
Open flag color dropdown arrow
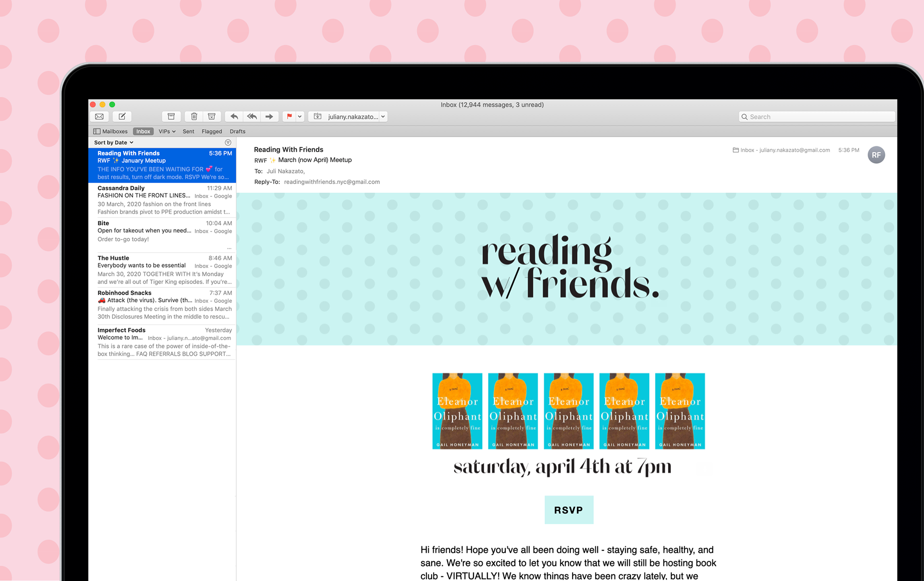point(300,116)
